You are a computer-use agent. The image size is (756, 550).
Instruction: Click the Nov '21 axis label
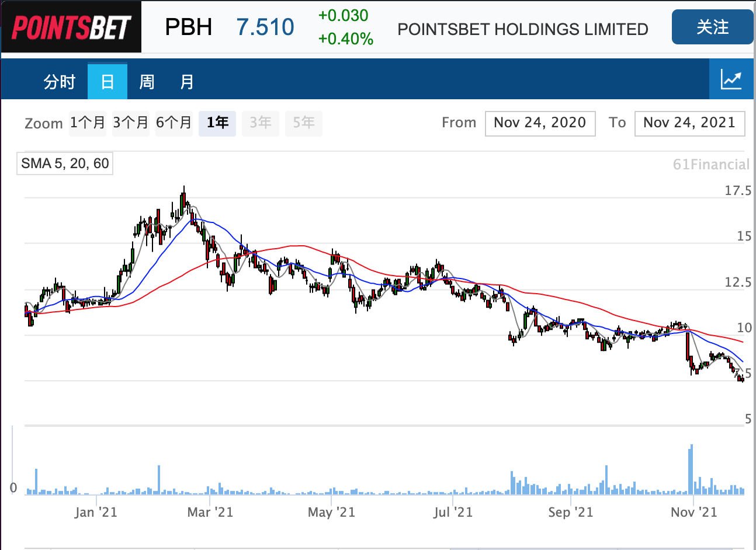click(693, 512)
